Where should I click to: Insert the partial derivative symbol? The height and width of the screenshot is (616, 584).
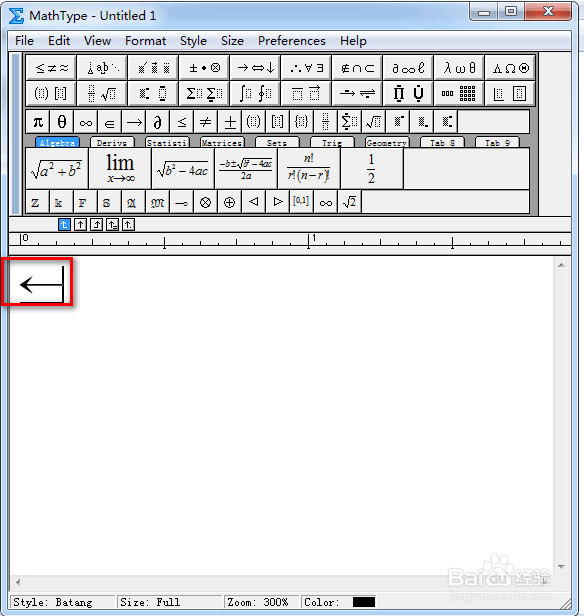click(157, 122)
